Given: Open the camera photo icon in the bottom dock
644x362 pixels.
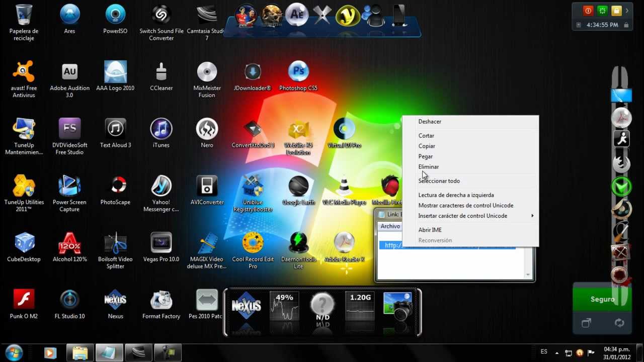Looking at the screenshot, I should (397, 306).
